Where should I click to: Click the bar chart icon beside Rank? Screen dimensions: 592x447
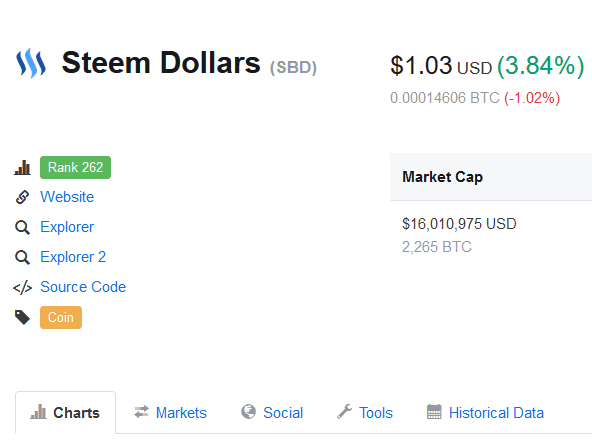click(22, 168)
